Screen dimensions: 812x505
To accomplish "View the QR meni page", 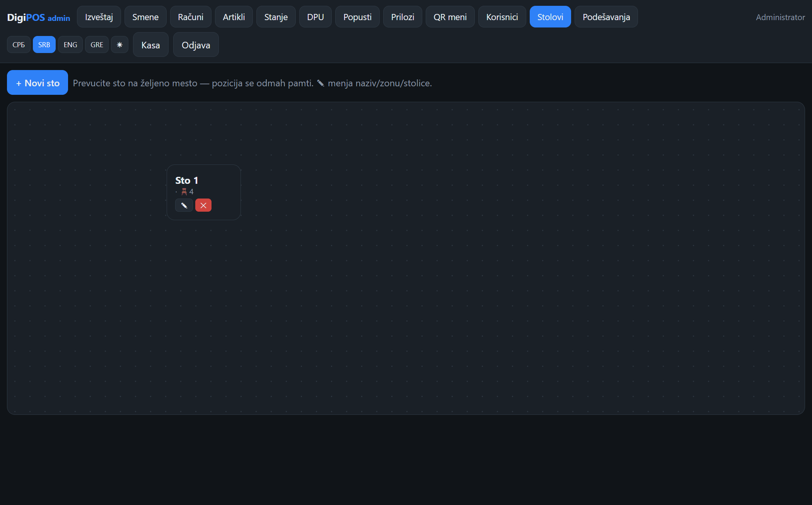I will pyautogui.click(x=450, y=17).
